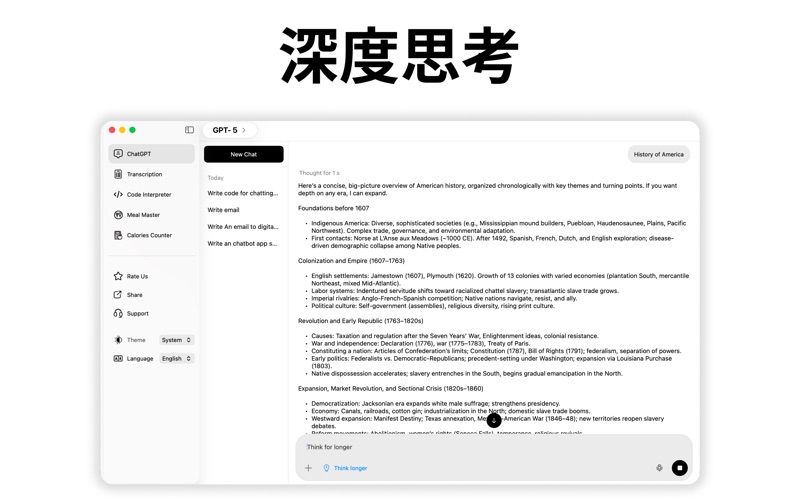The height and width of the screenshot is (500, 800).
Task: Click the Support headphones icon
Action: tap(118, 313)
